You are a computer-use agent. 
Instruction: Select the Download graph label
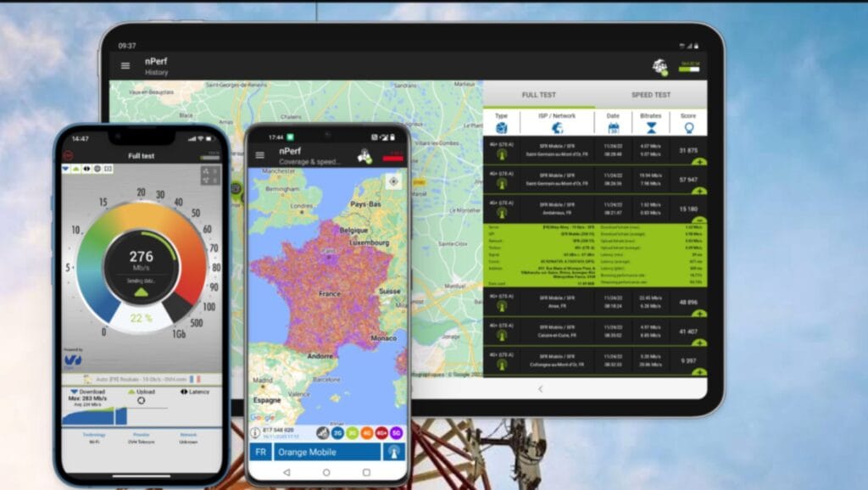[88, 392]
